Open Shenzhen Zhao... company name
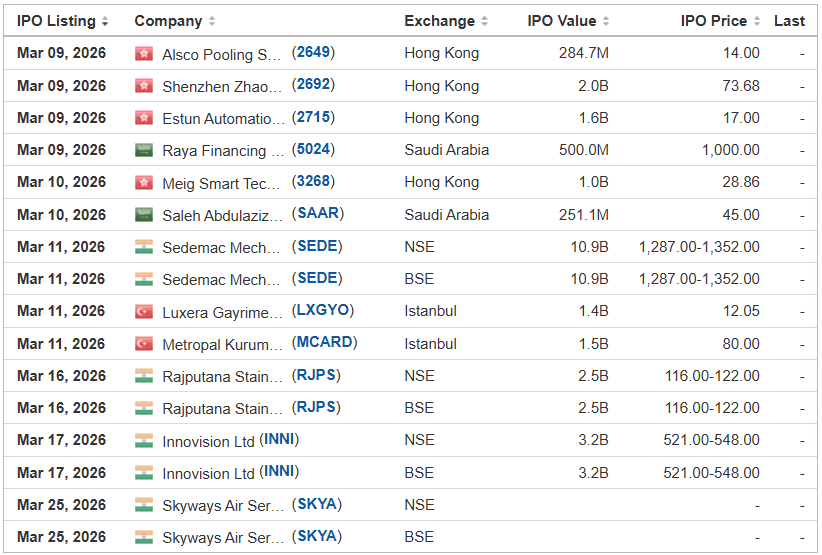 222,86
